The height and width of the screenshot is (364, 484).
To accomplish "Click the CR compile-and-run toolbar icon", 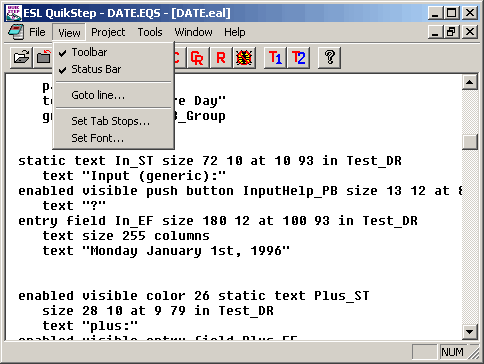I will point(198,58).
